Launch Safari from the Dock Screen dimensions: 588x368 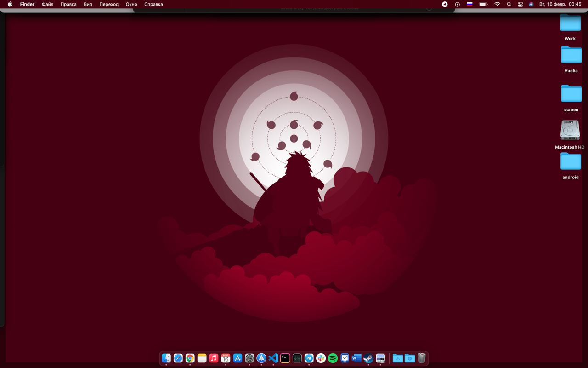[x=178, y=358]
